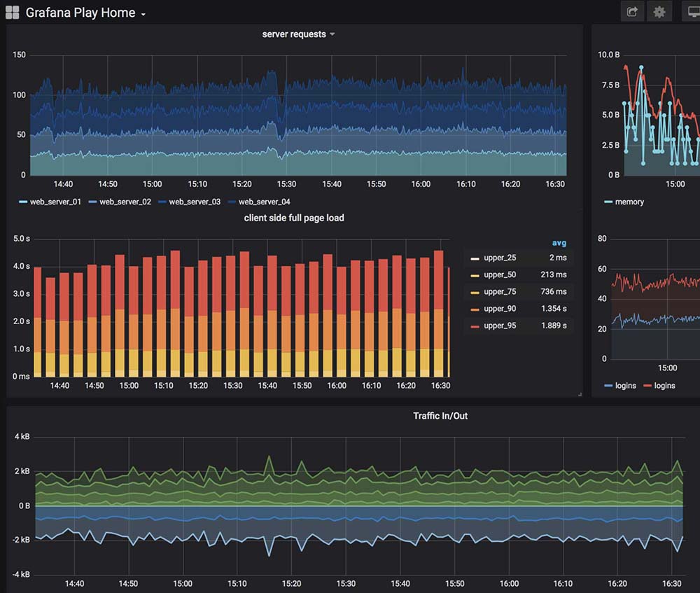
Task: Click the red logins legend entry
Action: [664, 386]
